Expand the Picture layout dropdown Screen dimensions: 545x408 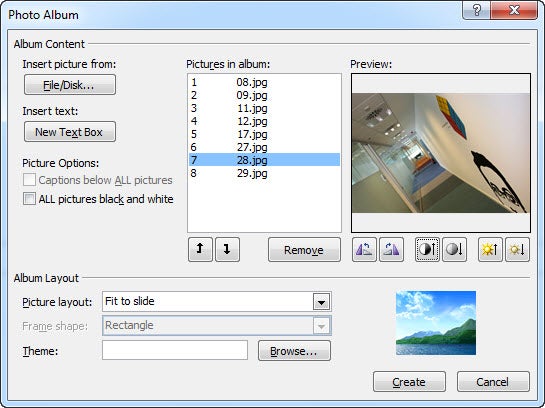pyautogui.click(x=321, y=302)
